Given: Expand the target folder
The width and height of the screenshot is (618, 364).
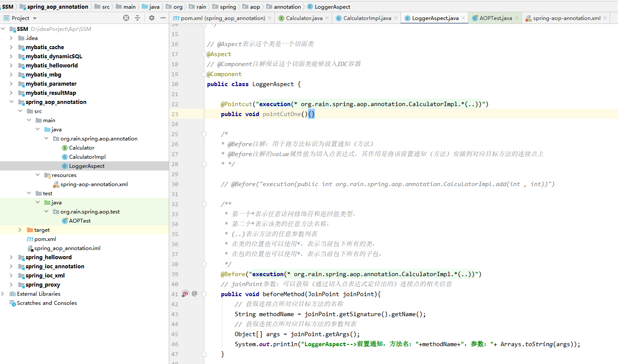Looking at the screenshot, I should click(20, 230).
